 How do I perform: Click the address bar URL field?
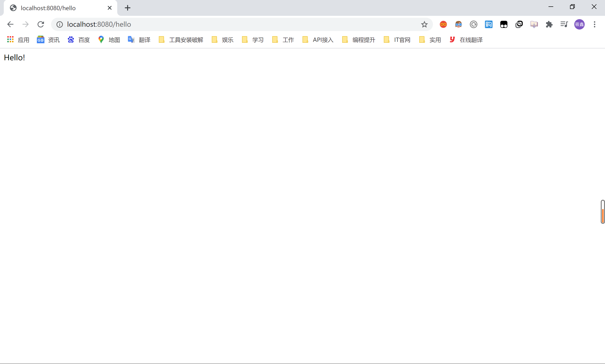click(x=221, y=24)
